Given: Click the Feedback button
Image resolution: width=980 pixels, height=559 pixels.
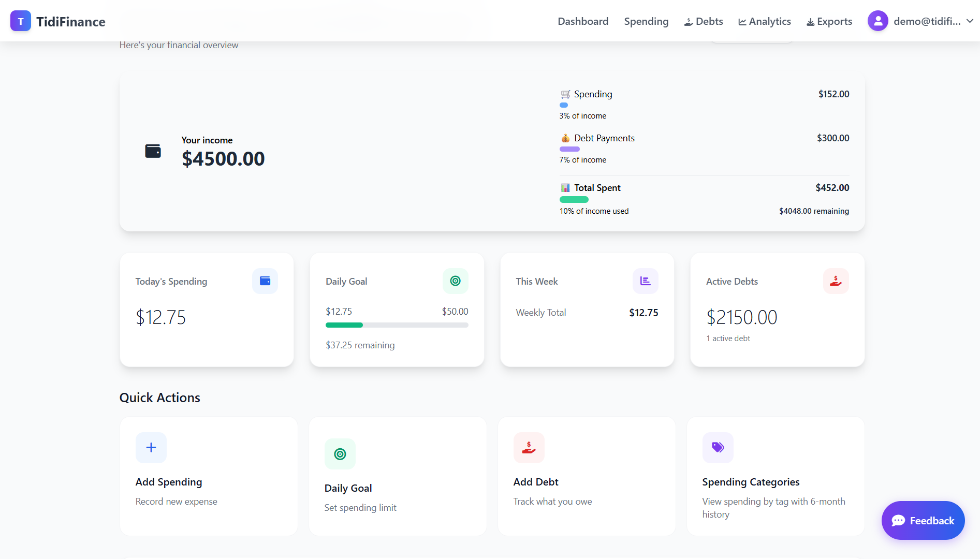Looking at the screenshot, I should pos(923,521).
